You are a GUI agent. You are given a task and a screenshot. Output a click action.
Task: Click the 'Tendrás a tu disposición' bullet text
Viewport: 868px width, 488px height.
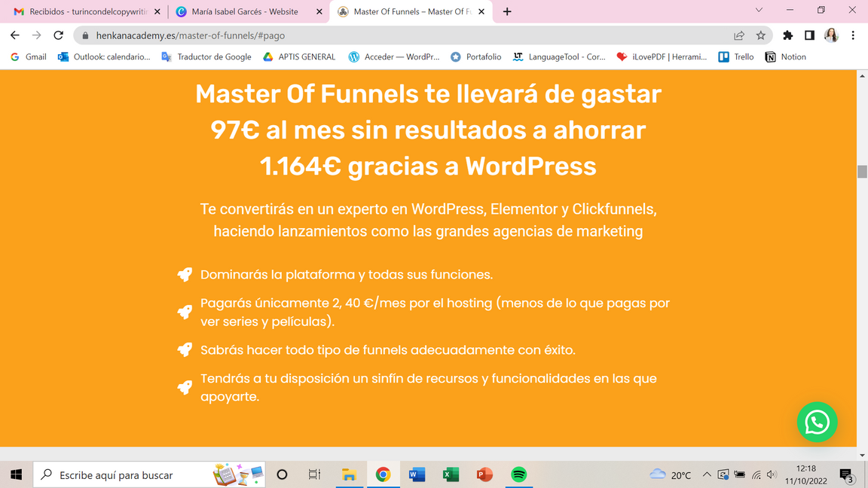pos(429,387)
